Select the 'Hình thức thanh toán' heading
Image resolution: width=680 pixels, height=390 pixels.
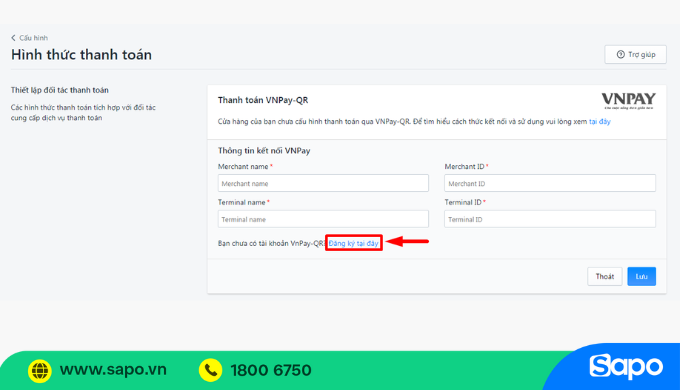pos(82,55)
